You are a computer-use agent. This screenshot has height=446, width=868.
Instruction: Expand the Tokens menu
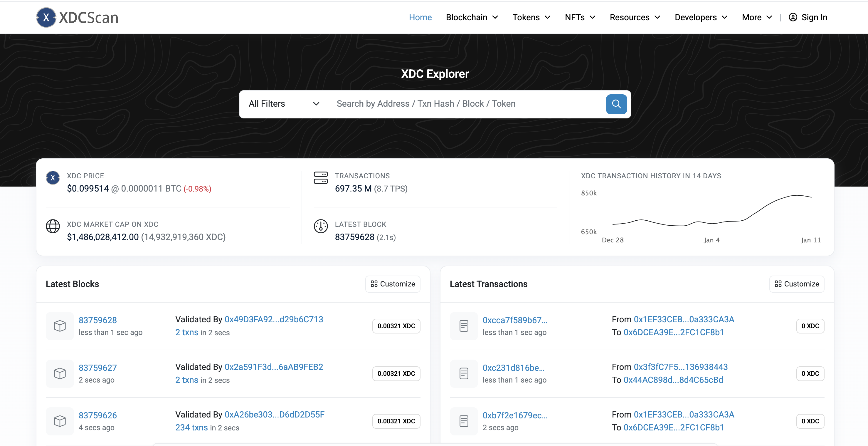(531, 17)
